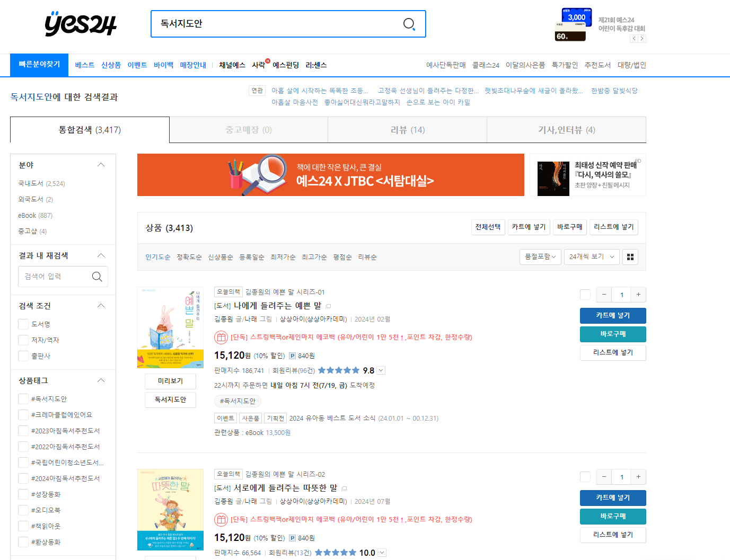The width and height of the screenshot is (730, 560).
Task: Switch to grid view icon
Action: tap(630, 257)
